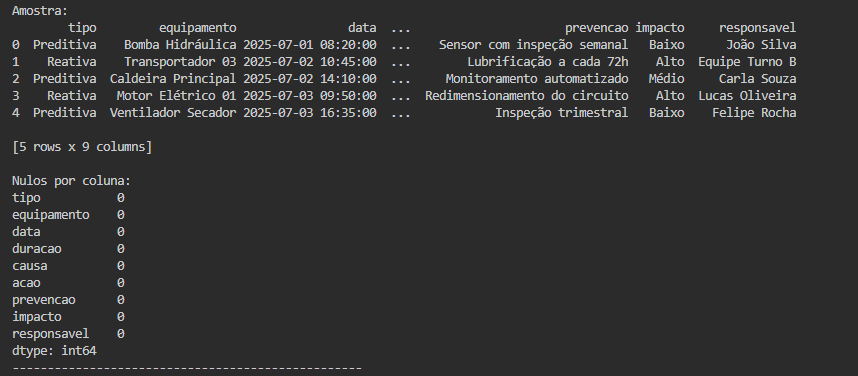
Task: Click the 'Ventilador Secador' cell
Action: (173, 113)
